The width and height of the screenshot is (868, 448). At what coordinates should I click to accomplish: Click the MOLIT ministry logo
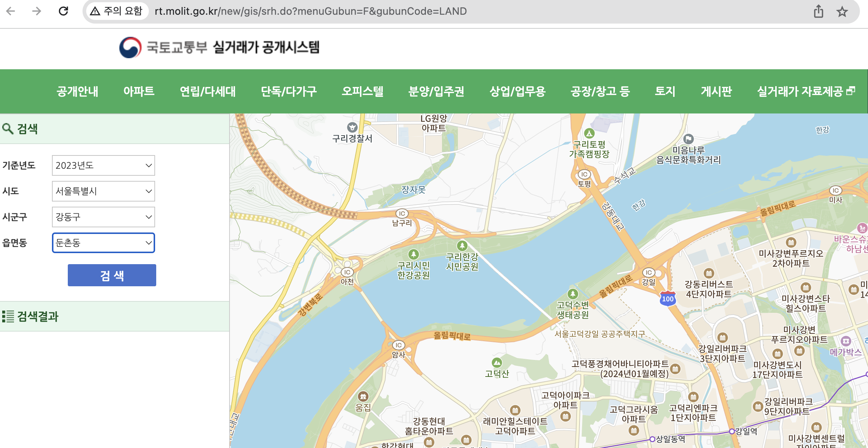130,48
